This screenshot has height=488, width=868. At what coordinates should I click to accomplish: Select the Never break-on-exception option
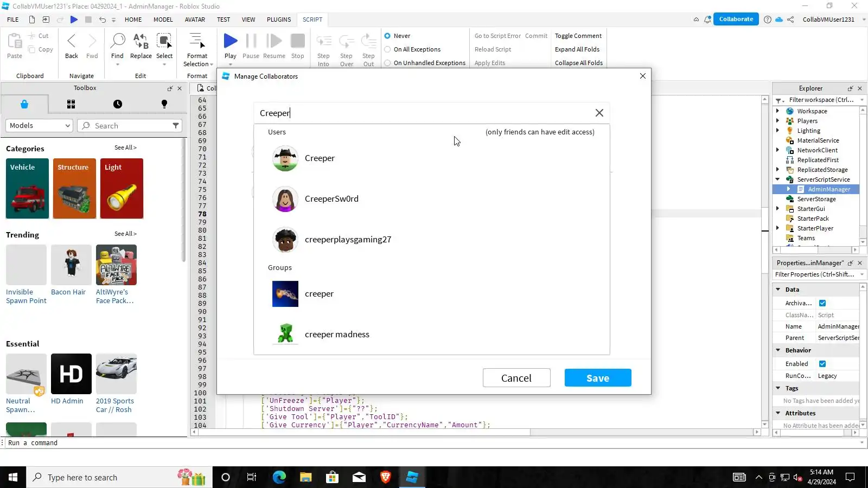387,36
